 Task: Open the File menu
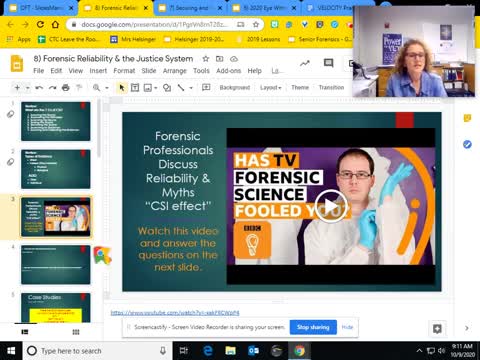click(39, 71)
